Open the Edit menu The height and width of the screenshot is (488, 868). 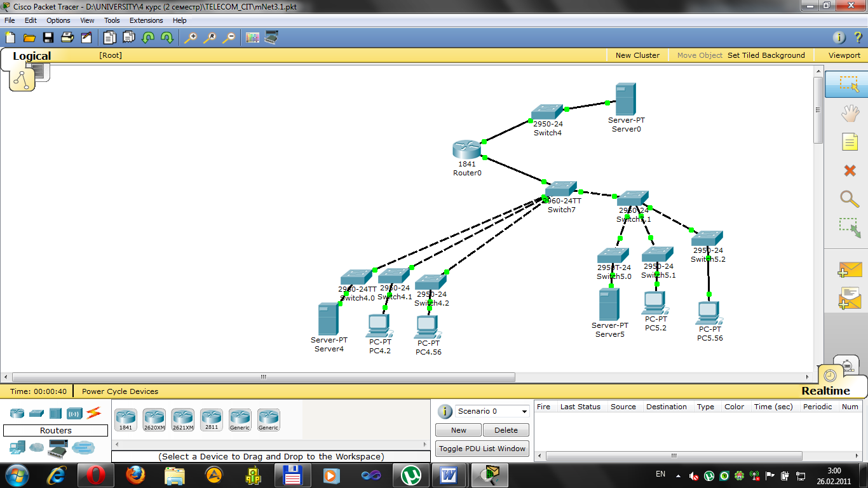[31, 20]
